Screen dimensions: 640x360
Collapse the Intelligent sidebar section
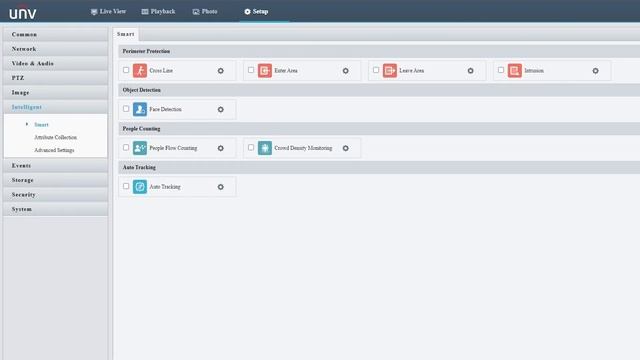(56, 107)
